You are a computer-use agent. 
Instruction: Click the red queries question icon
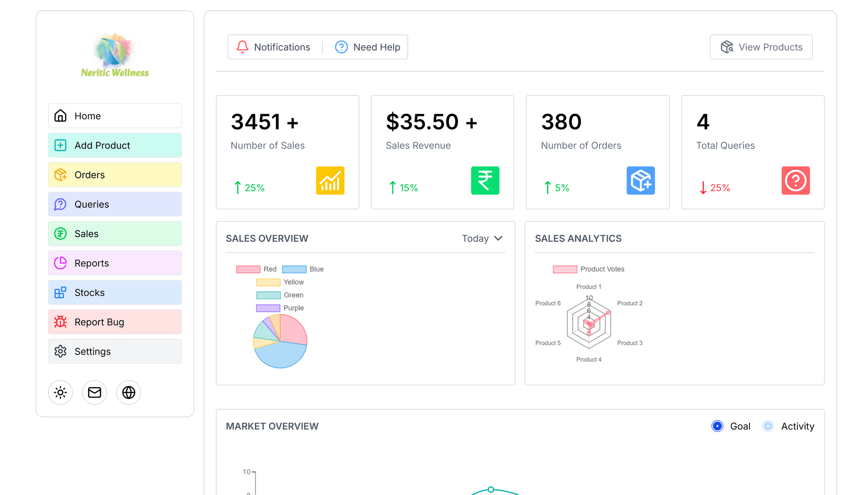796,181
